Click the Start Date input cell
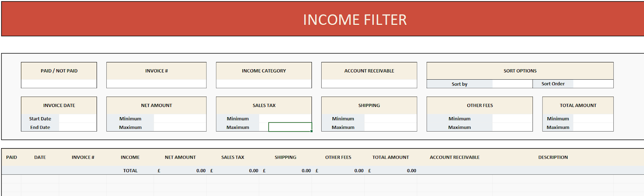644x196 pixels. coord(78,119)
